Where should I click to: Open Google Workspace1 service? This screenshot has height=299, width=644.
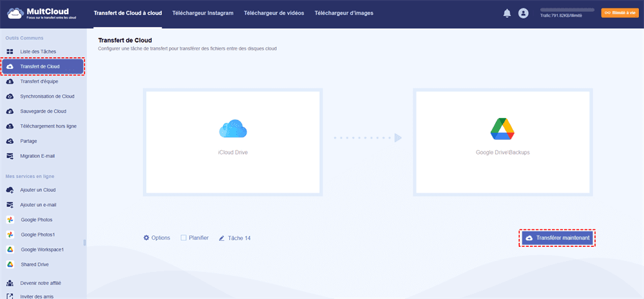(43, 249)
